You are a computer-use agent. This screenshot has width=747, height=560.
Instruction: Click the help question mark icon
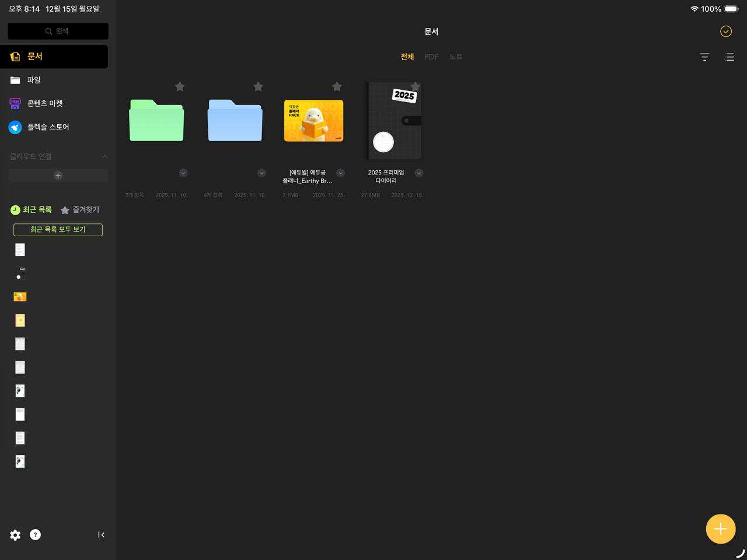click(x=35, y=535)
